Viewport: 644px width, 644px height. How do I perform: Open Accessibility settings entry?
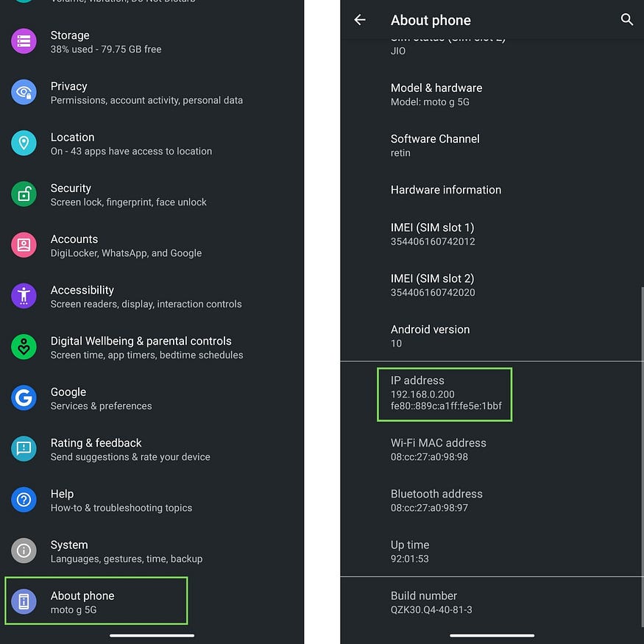pos(152,296)
